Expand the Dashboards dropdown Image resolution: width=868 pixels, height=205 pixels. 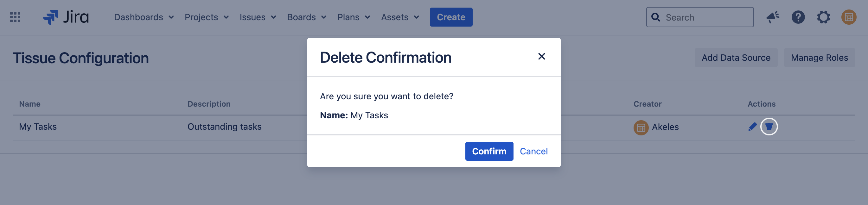[x=144, y=17]
